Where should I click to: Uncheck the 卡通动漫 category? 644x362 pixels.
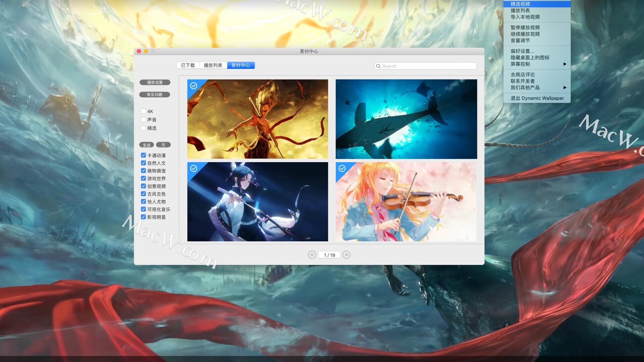point(143,155)
